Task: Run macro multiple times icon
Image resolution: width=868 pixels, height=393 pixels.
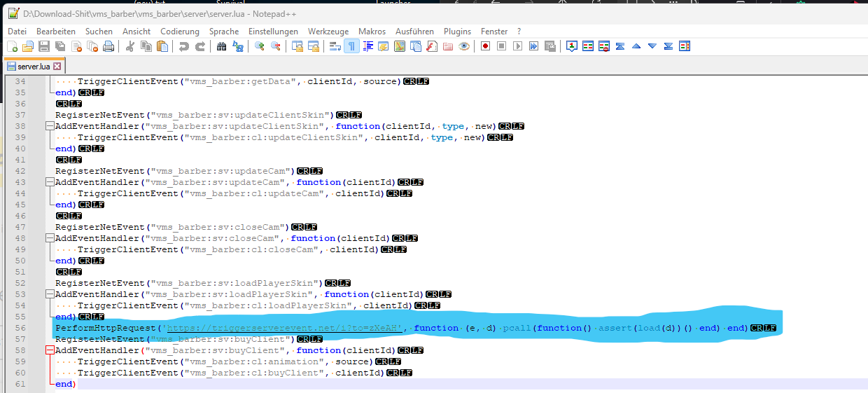Action: (x=533, y=46)
